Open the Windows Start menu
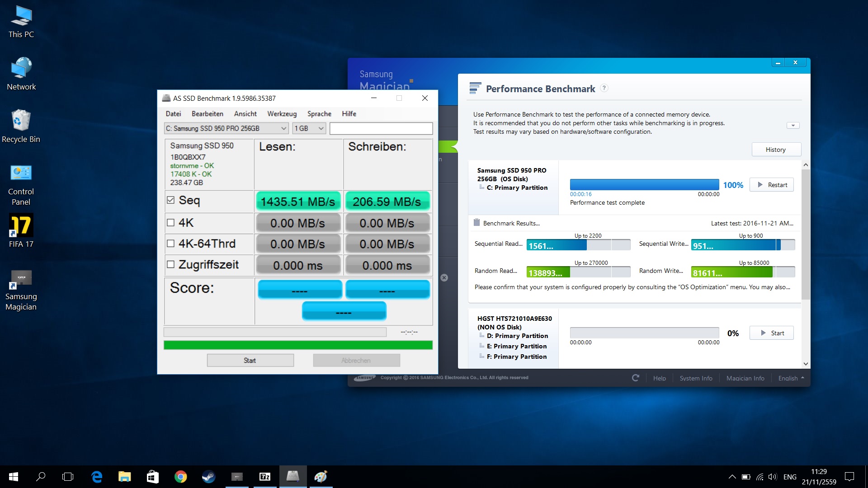The image size is (868, 488). 14,477
